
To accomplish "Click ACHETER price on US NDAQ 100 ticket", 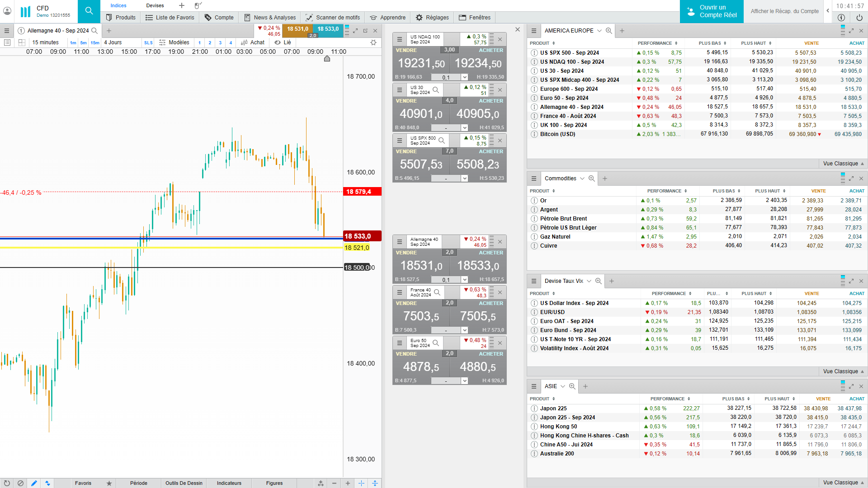I will pyautogui.click(x=478, y=63).
